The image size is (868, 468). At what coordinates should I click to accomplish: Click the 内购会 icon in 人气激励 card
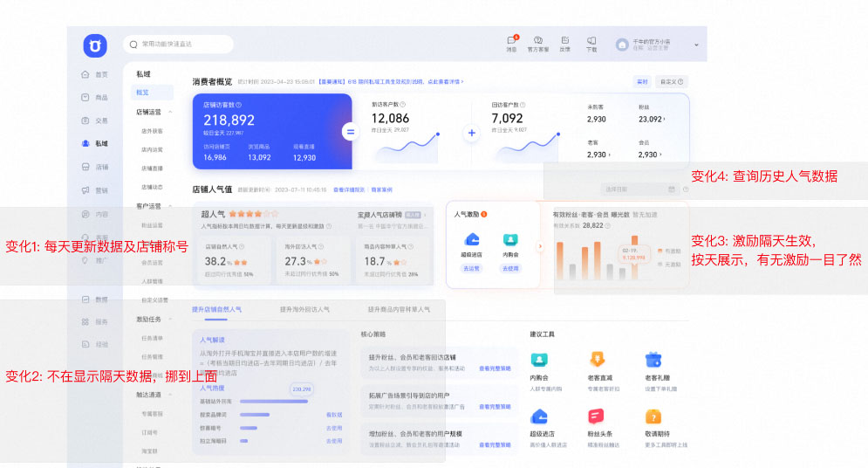click(510, 240)
